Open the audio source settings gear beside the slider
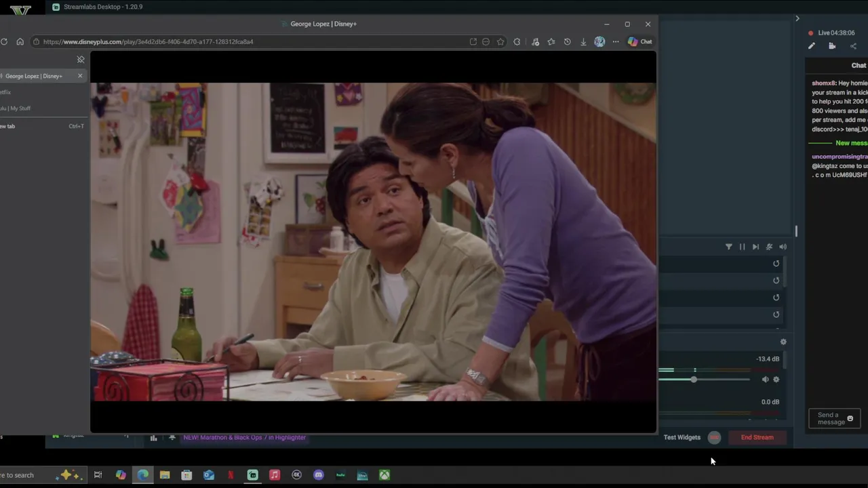The height and width of the screenshot is (488, 868). point(776,380)
